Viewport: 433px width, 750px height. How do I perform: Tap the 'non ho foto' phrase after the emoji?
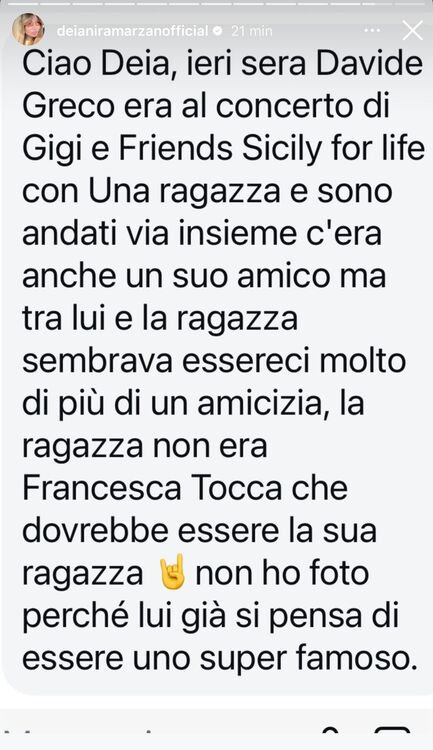[282, 573]
